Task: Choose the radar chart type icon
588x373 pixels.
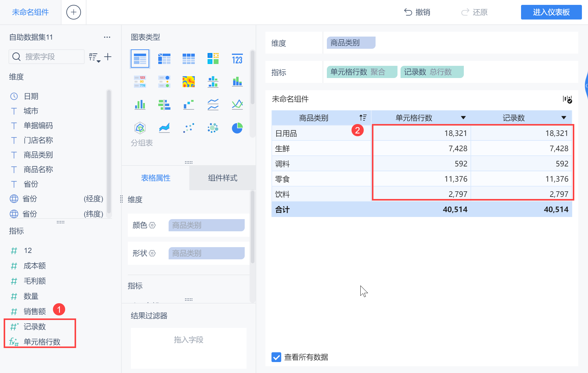Action: pyautogui.click(x=140, y=128)
